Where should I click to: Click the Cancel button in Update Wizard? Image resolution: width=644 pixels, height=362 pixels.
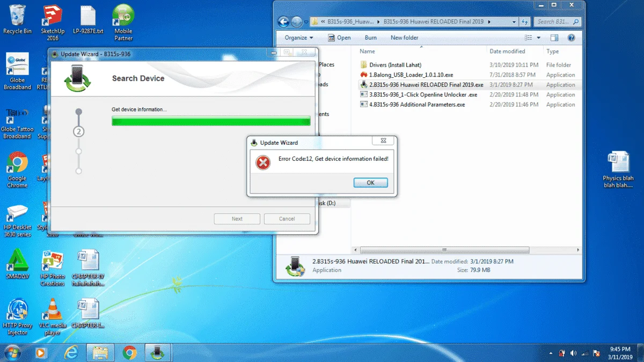(287, 219)
